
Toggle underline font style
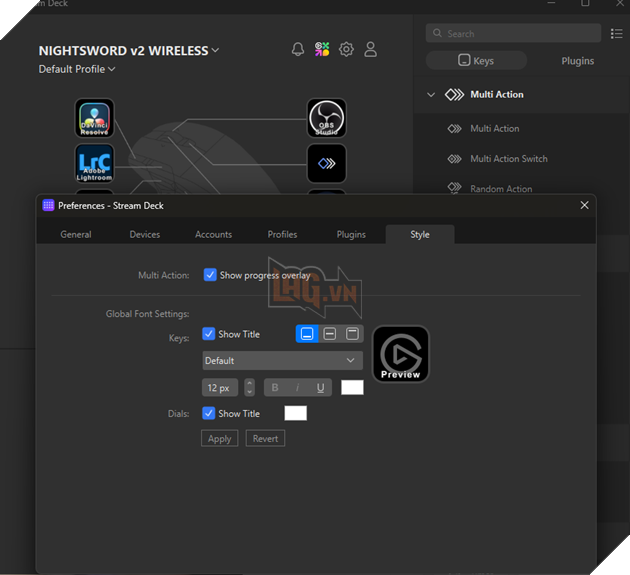click(320, 387)
